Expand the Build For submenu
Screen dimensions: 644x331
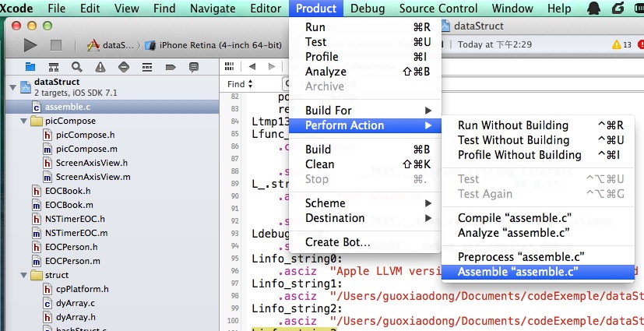click(365, 111)
